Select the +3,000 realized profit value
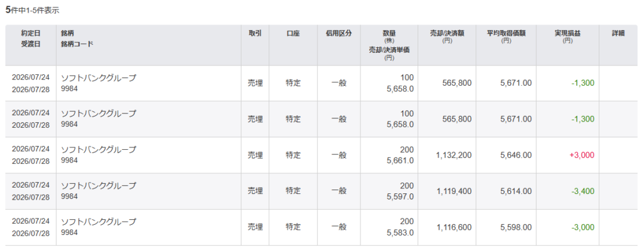This screenshot has width=644, height=250. coord(582,155)
